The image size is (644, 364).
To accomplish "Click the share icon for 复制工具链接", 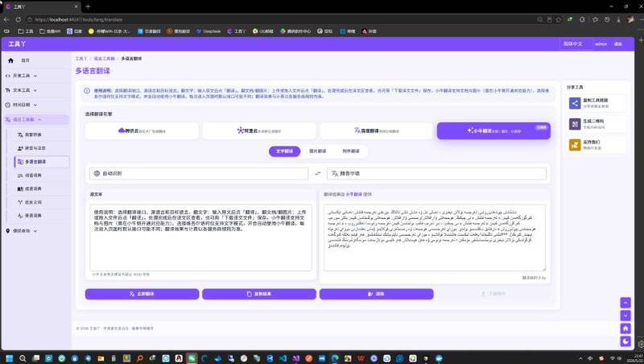I will tap(575, 103).
